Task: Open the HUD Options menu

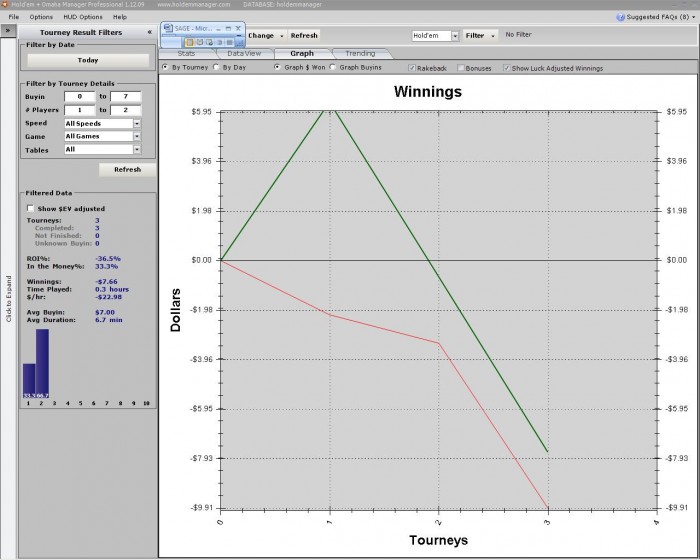Action: coord(83,17)
